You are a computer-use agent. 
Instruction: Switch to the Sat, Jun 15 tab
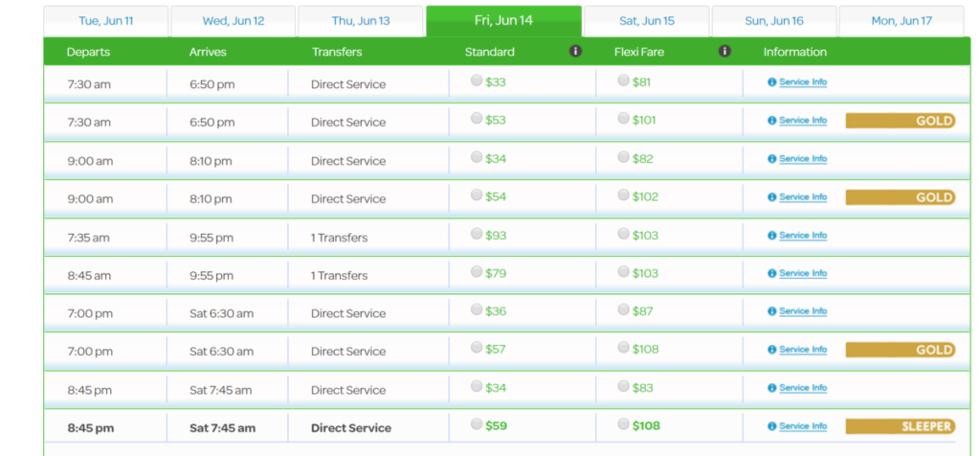pos(647,21)
